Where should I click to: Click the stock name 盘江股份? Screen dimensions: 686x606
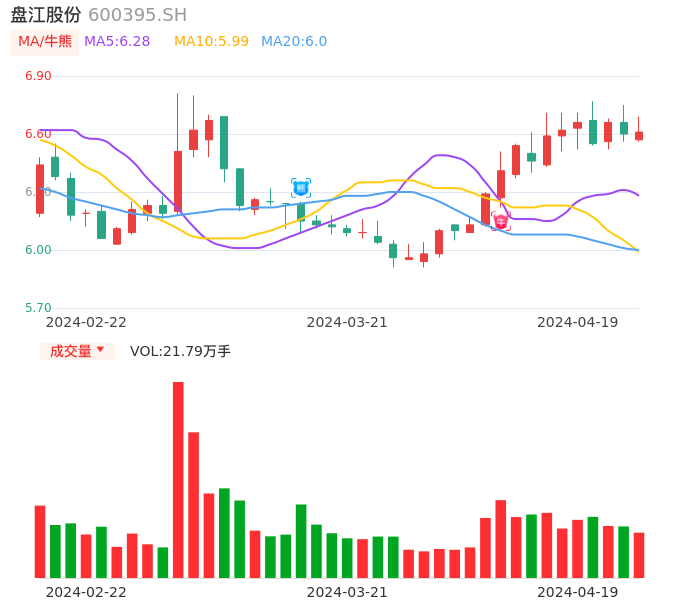click(46, 15)
